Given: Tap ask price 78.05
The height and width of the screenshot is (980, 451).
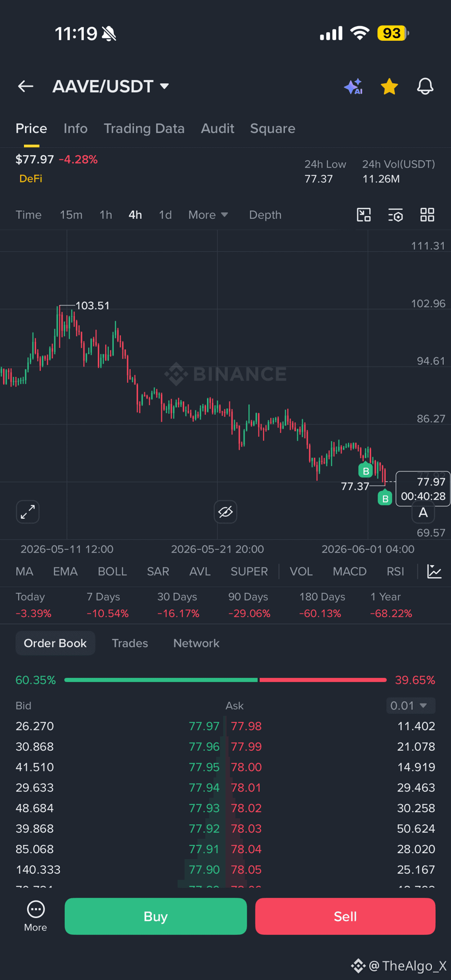Looking at the screenshot, I should 246,869.
